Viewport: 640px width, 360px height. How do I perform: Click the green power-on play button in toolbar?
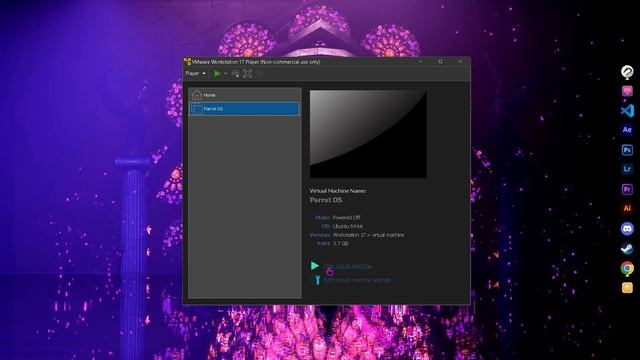click(x=217, y=73)
